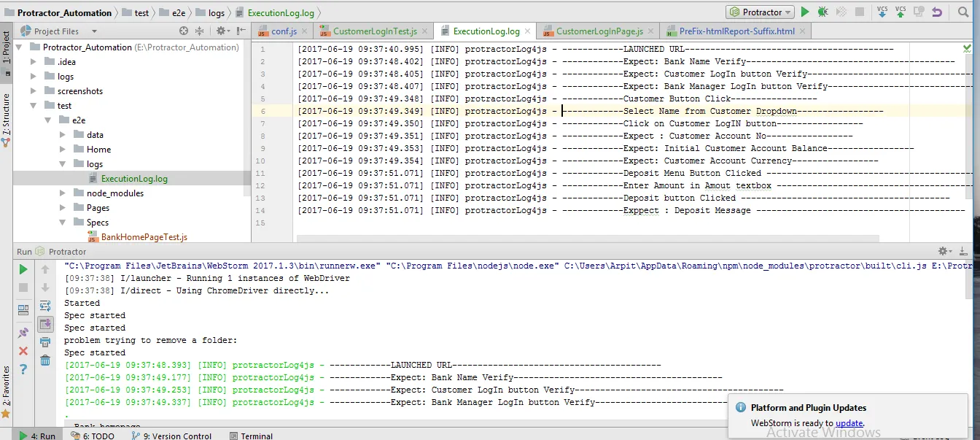This screenshot has width=980, height=440.
Task: Expand the top-level logs folder
Action: (34, 77)
